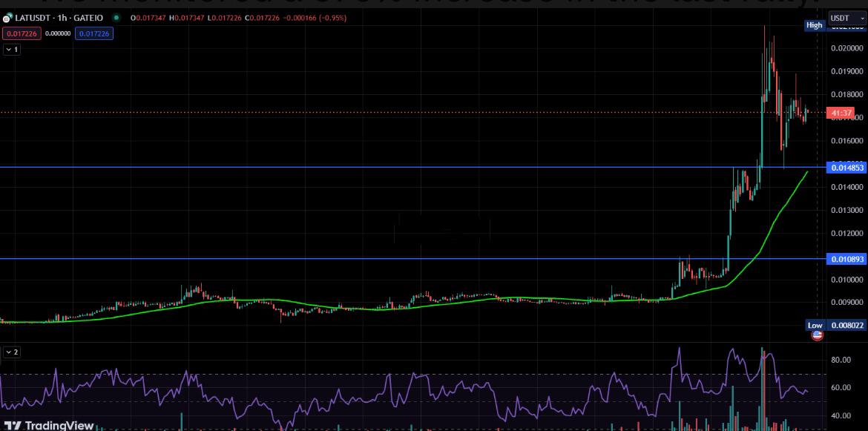The height and width of the screenshot is (431, 868).
Task: Open the USDT currency dropdown
Action: point(847,19)
